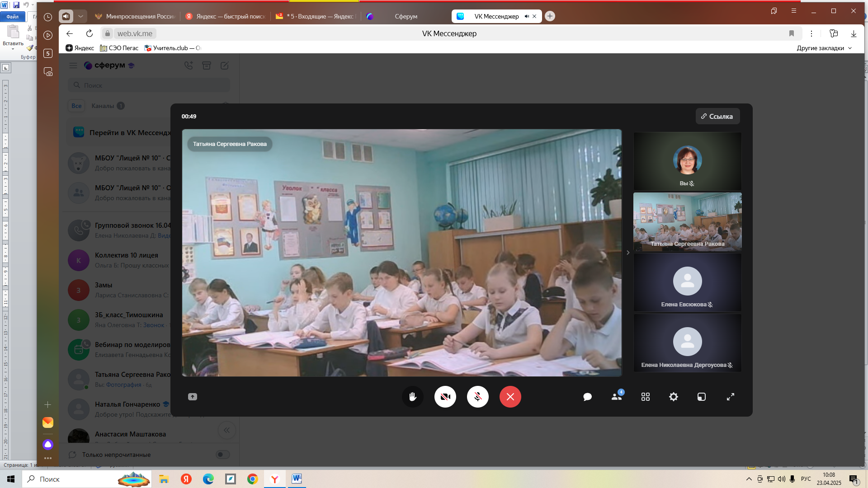The height and width of the screenshot is (488, 868).
Task: Close the VK Мессенджер tab
Action: pos(534,16)
